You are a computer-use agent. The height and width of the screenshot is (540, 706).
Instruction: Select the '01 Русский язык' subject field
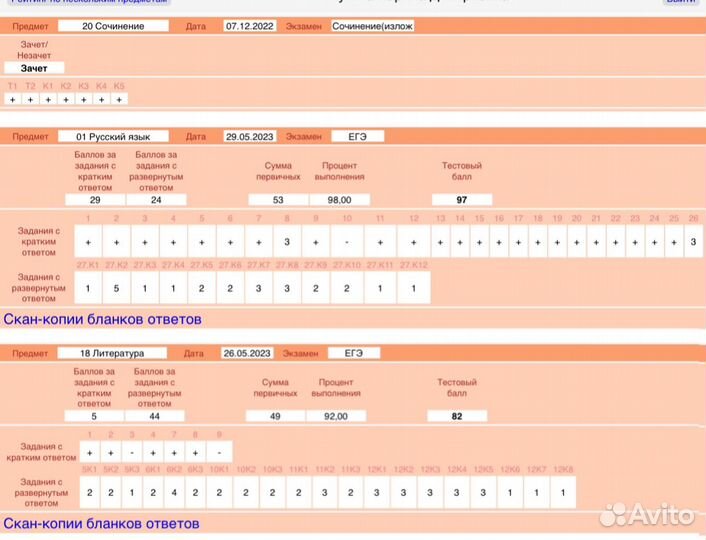[112, 136]
